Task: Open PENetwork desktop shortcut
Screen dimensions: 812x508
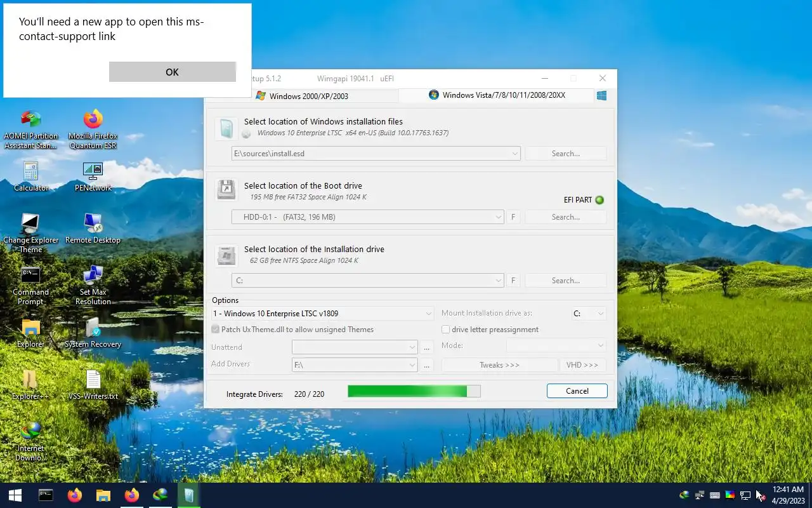Action: point(93,177)
